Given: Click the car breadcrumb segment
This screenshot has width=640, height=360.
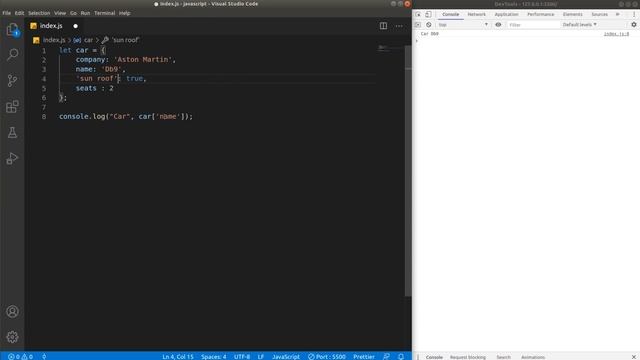Looking at the screenshot, I should pos(88,40).
